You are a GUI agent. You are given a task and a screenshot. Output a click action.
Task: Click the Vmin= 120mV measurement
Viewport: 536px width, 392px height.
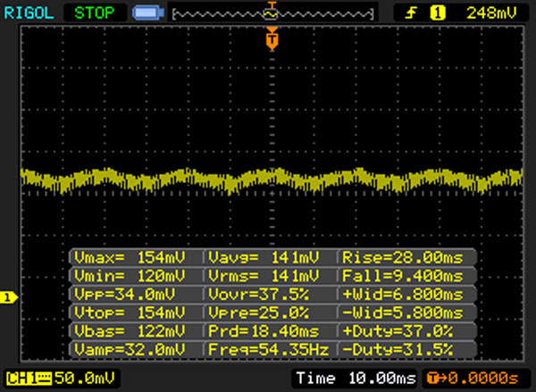click(x=130, y=276)
